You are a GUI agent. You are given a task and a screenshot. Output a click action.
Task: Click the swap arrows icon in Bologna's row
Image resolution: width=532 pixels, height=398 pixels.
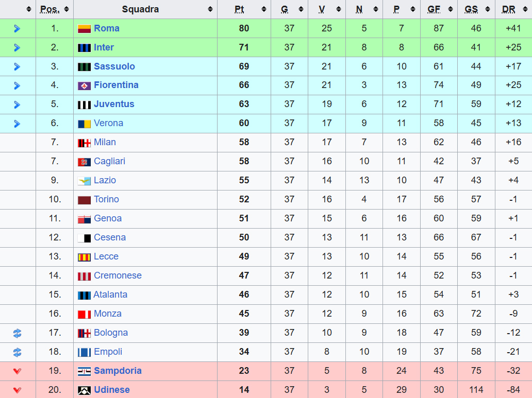18,333
